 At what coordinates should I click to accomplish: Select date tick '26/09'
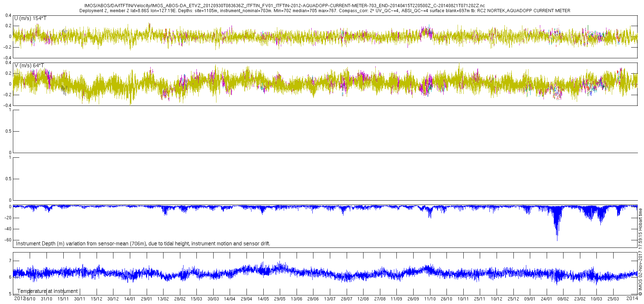point(413,299)
